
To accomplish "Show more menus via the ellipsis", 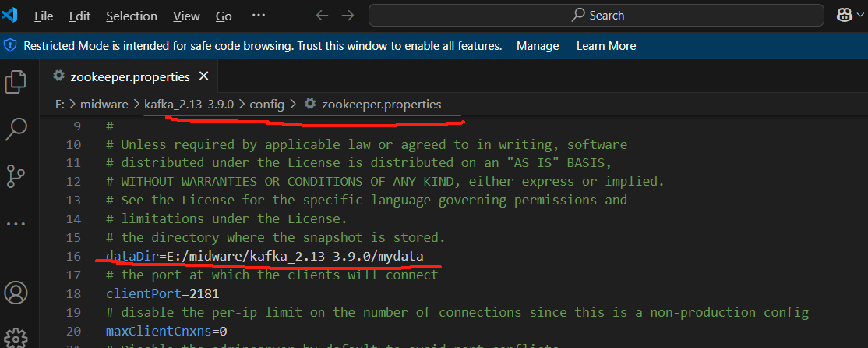I will pyautogui.click(x=259, y=16).
